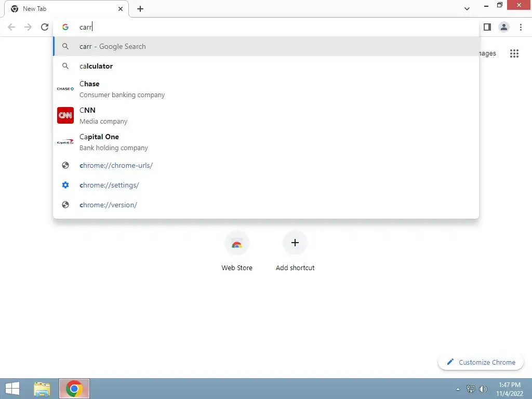Select the Capital One suggestion

(x=267, y=142)
